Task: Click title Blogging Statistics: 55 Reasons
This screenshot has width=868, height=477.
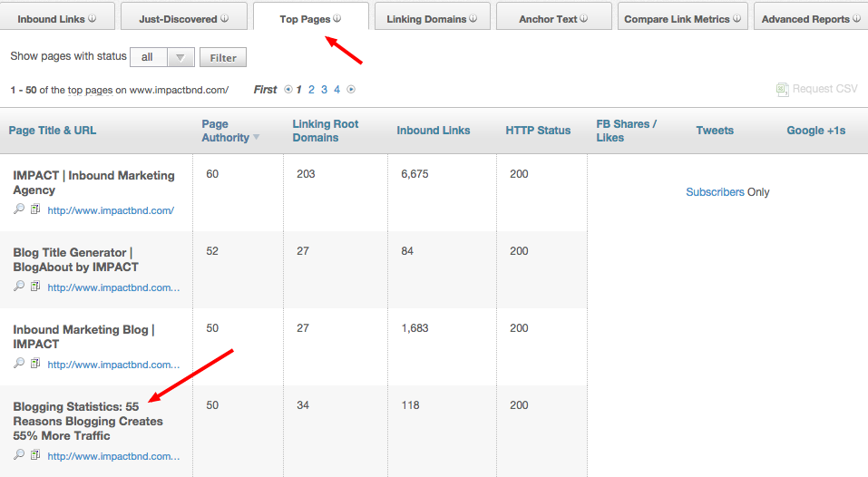Action: click(x=88, y=421)
